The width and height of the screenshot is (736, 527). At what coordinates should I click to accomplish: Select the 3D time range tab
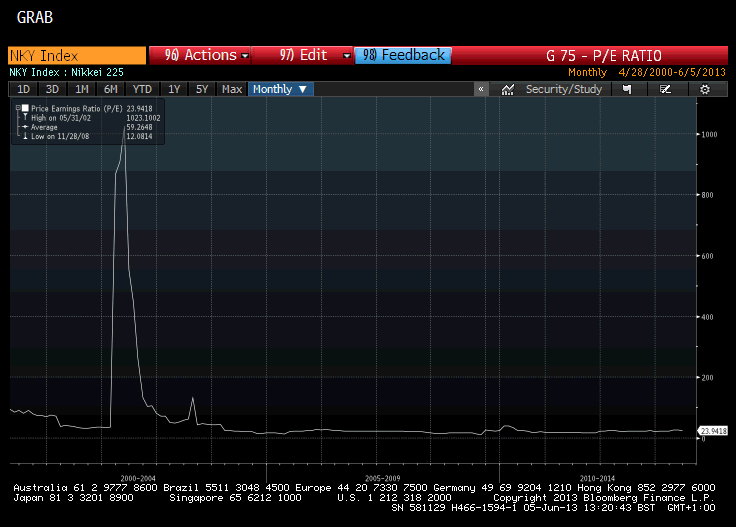[x=52, y=89]
